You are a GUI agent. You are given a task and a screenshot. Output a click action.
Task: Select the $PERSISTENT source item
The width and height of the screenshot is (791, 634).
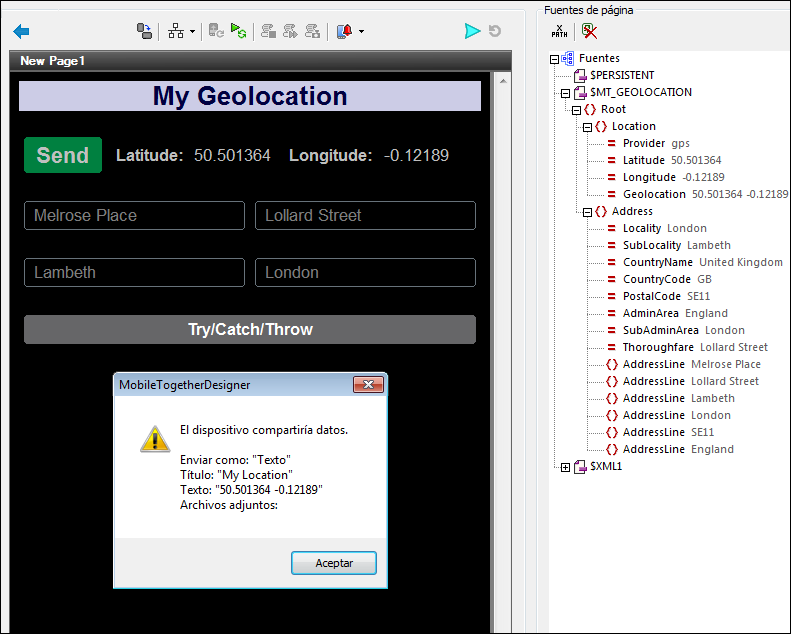[x=621, y=75]
